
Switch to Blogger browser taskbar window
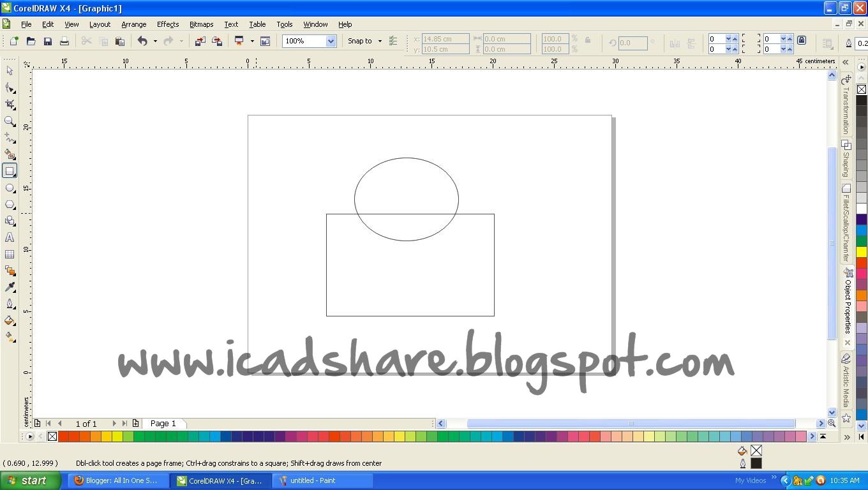[x=119, y=480]
